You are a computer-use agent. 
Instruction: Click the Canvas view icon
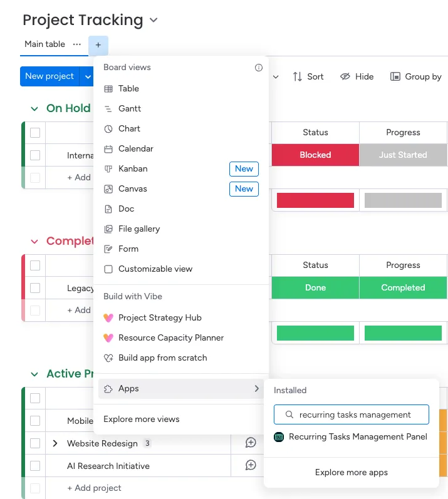108,189
